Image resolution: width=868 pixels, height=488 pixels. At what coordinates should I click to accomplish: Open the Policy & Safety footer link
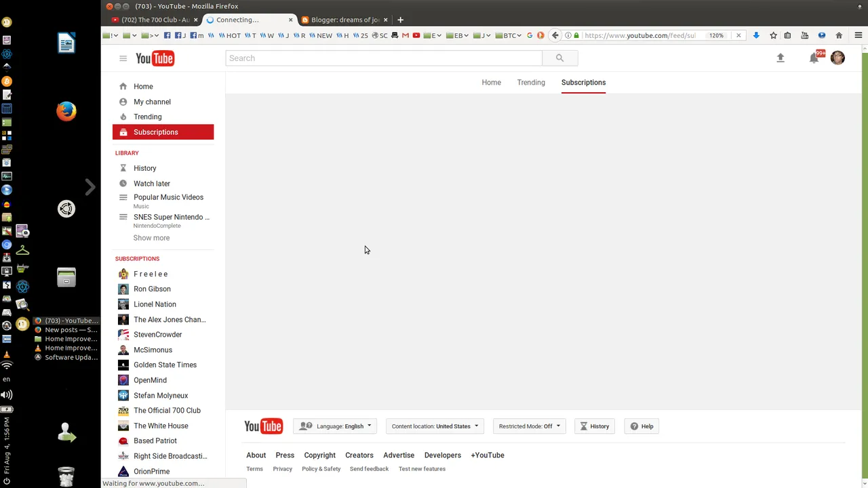tap(321, 469)
